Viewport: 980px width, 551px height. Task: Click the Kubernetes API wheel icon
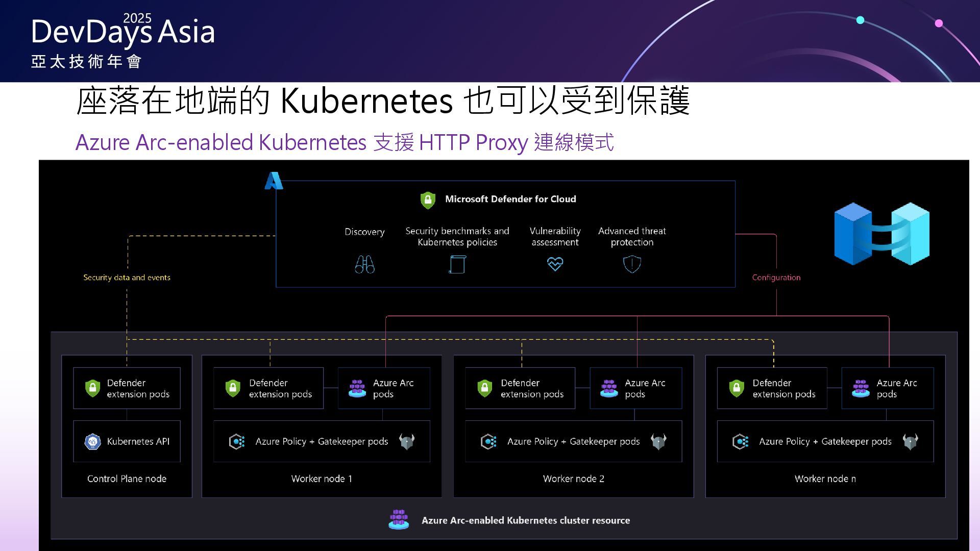pyautogui.click(x=92, y=441)
